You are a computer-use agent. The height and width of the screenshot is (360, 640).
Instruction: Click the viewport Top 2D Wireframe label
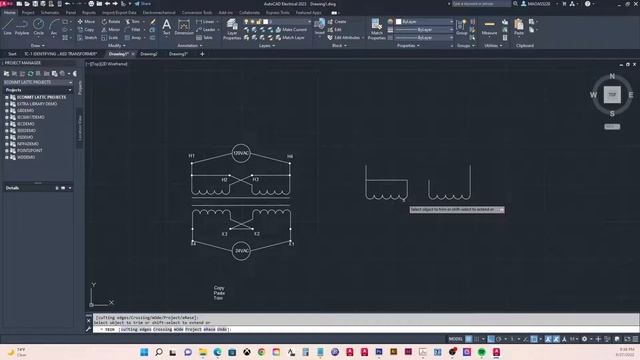pyautogui.click(x=107, y=64)
